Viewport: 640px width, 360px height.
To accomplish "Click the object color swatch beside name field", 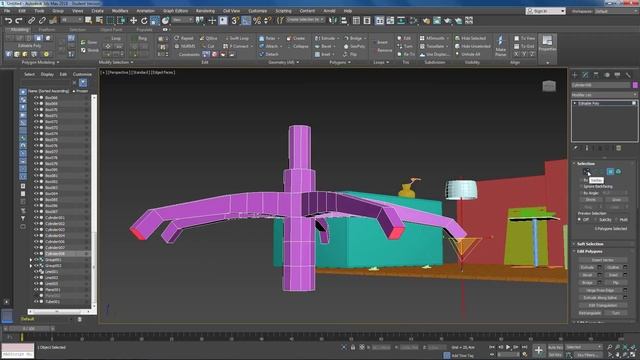I will click(x=635, y=85).
